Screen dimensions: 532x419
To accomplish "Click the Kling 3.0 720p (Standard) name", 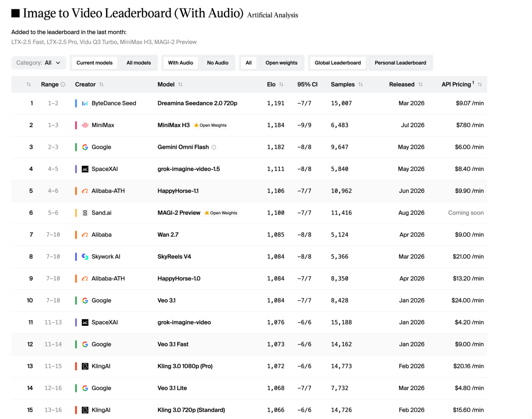I will tap(191, 410).
